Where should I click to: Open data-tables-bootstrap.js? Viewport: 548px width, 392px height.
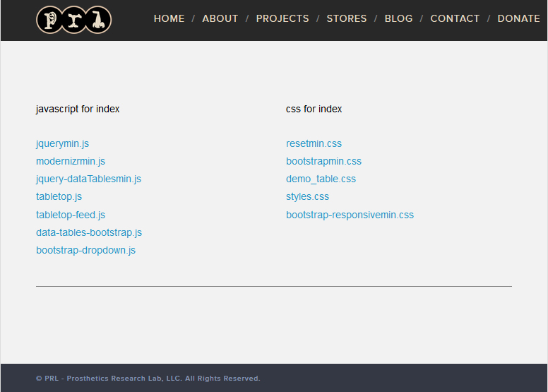pyautogui.click(x=89, y=232)
